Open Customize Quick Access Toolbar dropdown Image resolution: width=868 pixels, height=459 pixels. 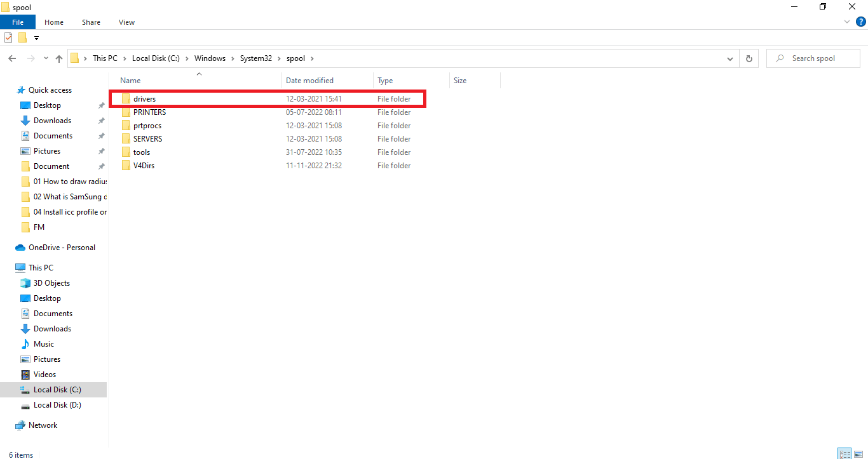coord(36,38)
